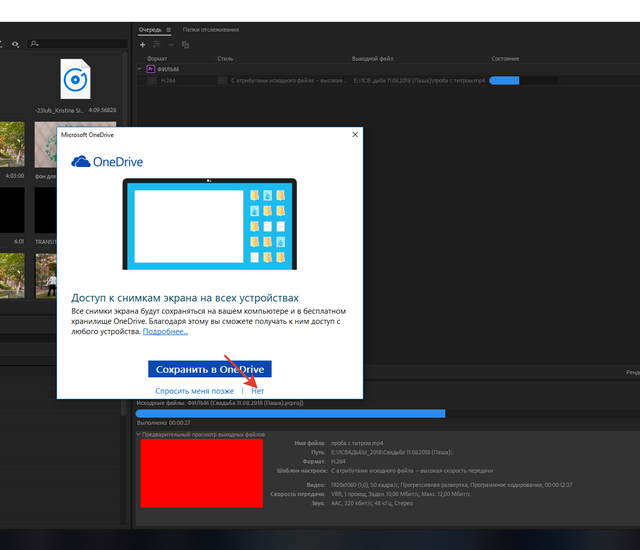
Task: Click the ФИЛЬМ queue item name
Action: pos(168,69)
